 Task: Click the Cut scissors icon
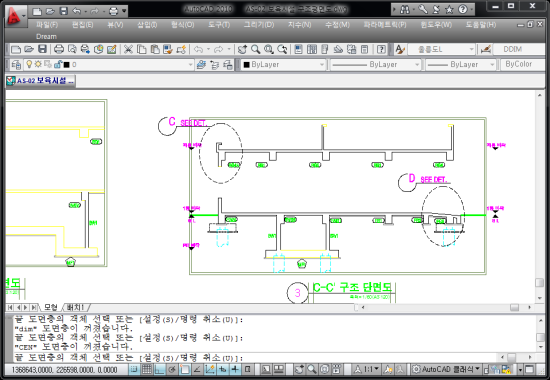[128, 49]
